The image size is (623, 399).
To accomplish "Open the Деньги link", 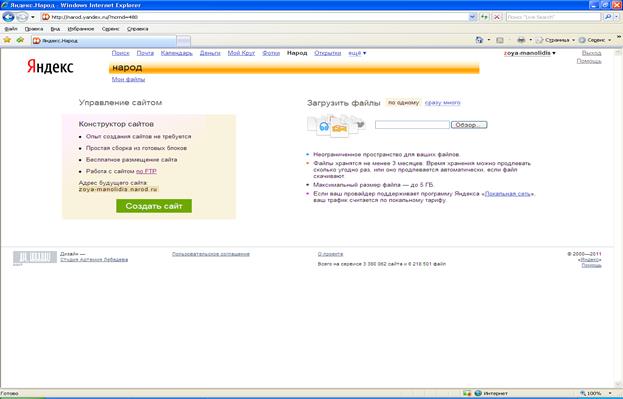I will [x=210, y=53].
